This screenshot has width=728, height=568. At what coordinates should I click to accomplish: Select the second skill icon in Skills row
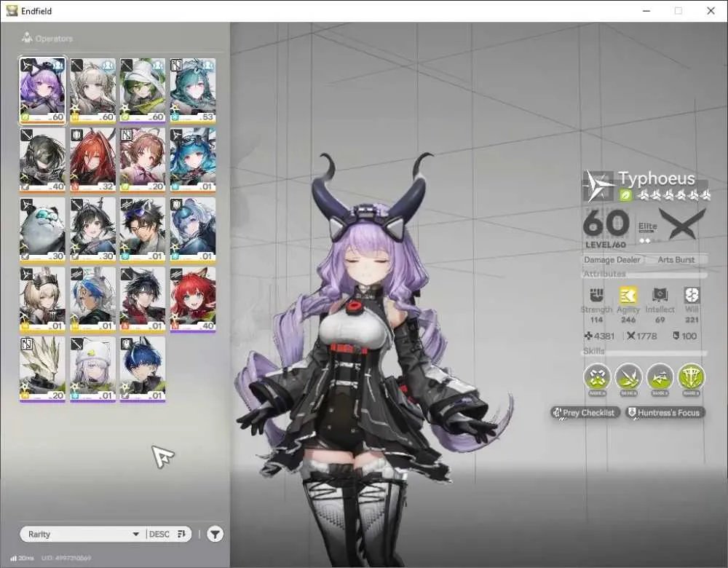[629, 376]
